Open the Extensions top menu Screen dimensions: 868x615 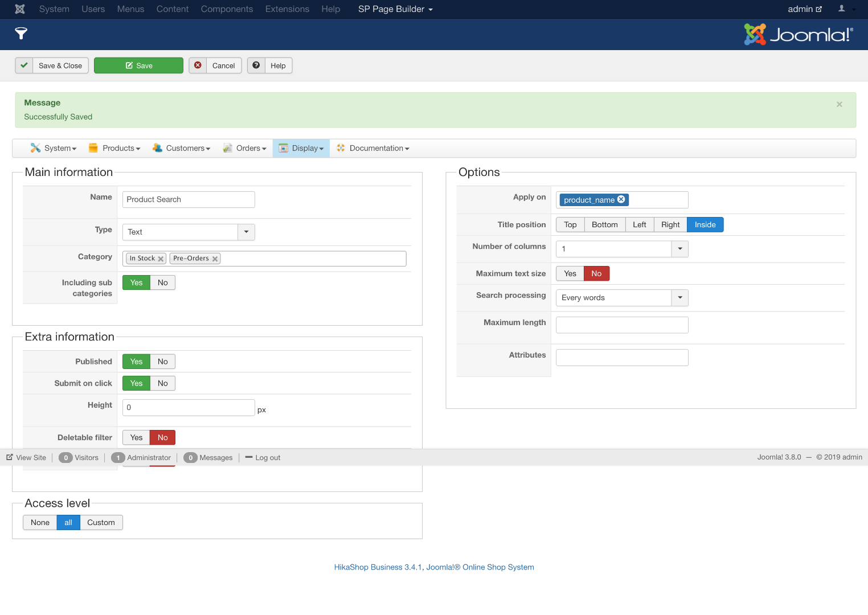coord(287,9)
